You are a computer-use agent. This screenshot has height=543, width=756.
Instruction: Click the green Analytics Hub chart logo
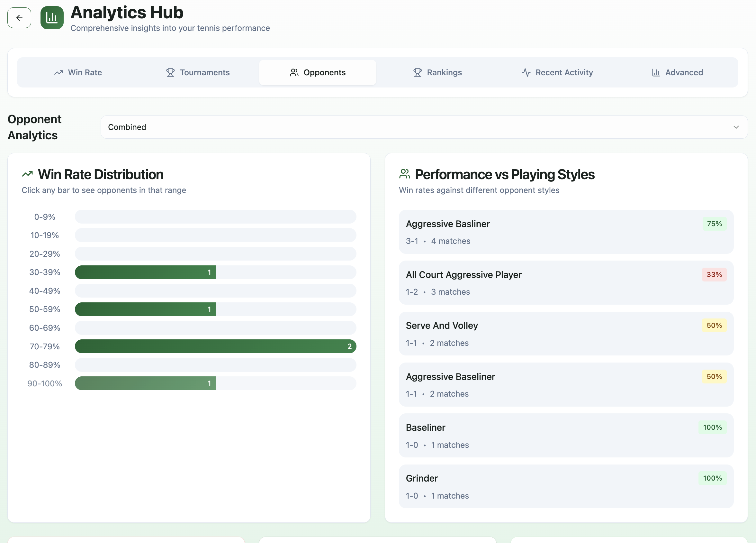52,18
